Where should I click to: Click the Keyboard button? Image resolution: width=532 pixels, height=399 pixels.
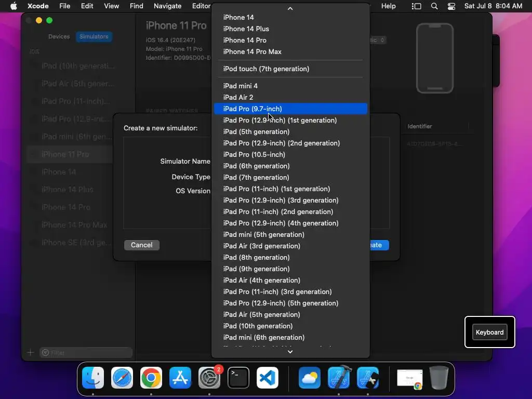point(489,332)
